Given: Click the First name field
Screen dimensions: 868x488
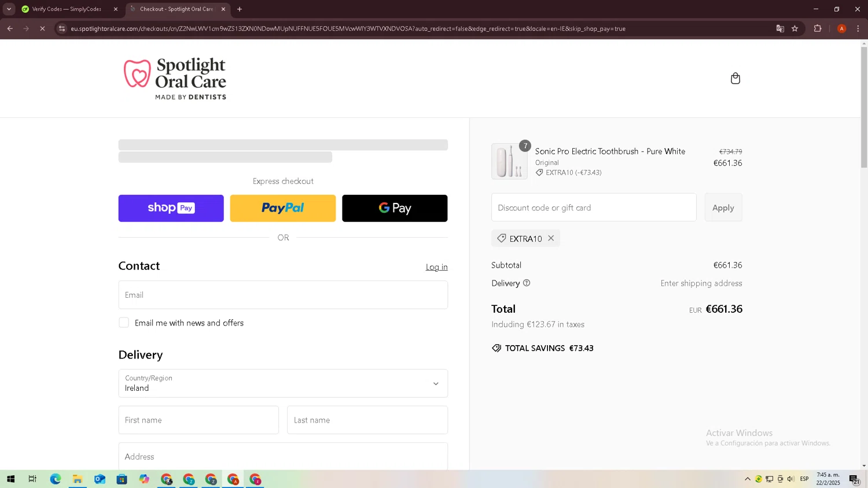Looking at the screenshot, I should point(198,420).
